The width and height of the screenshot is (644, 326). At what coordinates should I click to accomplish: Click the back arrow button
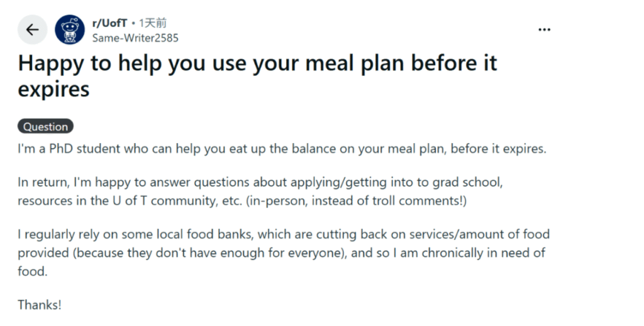point(32,30)
